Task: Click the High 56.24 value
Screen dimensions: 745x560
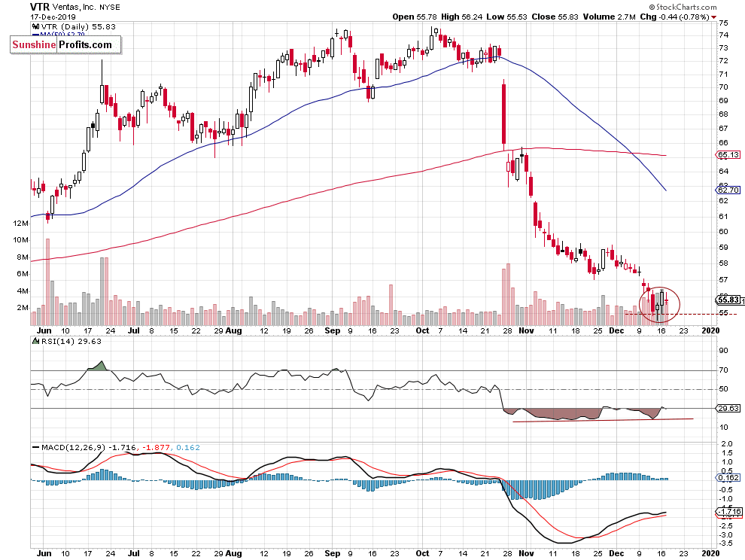Action: [462, 17]
